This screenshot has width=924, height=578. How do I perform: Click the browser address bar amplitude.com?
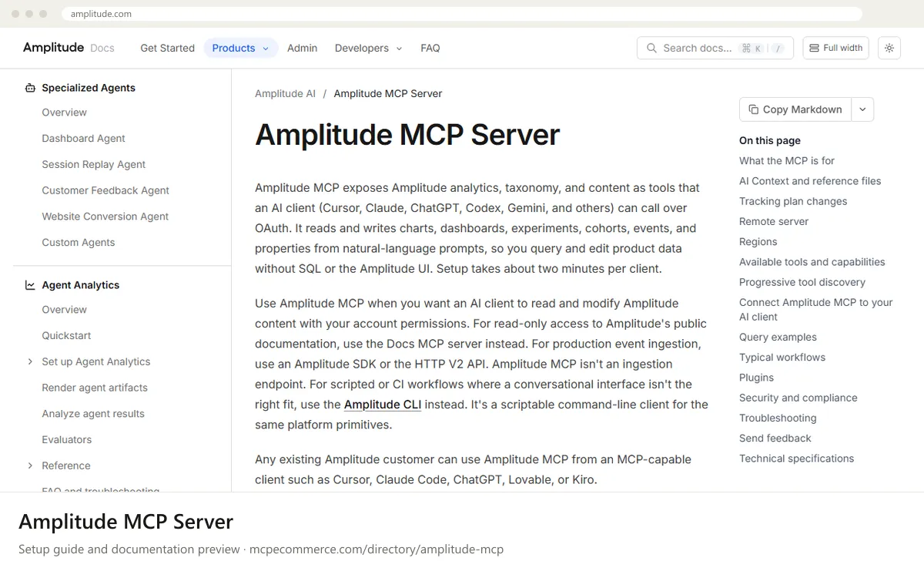tap(462, 14)
